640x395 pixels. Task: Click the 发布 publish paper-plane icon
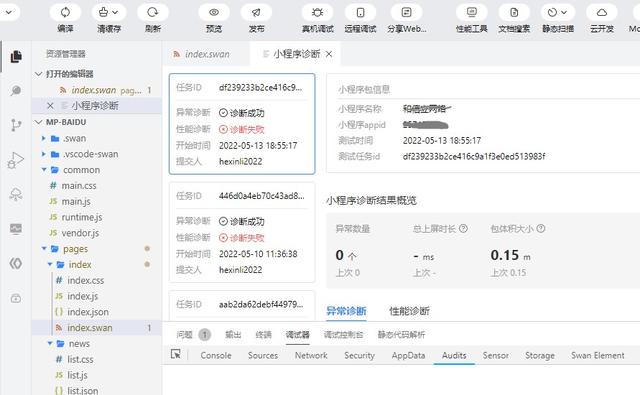(256, 12)
